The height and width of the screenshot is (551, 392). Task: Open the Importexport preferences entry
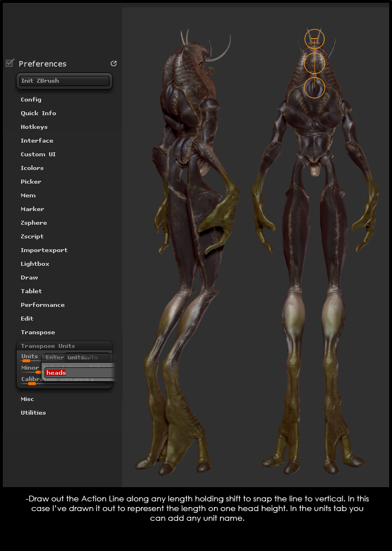pyautogui.click(x=44, y=250)
